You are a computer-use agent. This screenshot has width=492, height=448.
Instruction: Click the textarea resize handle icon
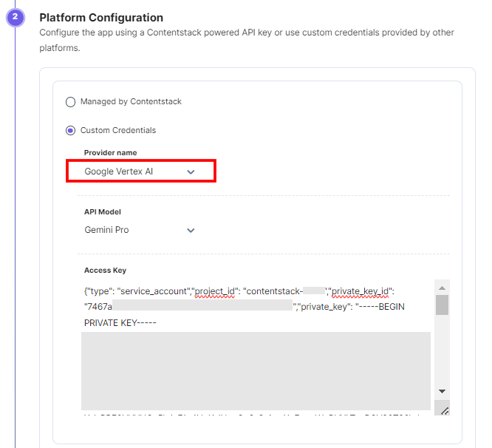coord(444,410)
